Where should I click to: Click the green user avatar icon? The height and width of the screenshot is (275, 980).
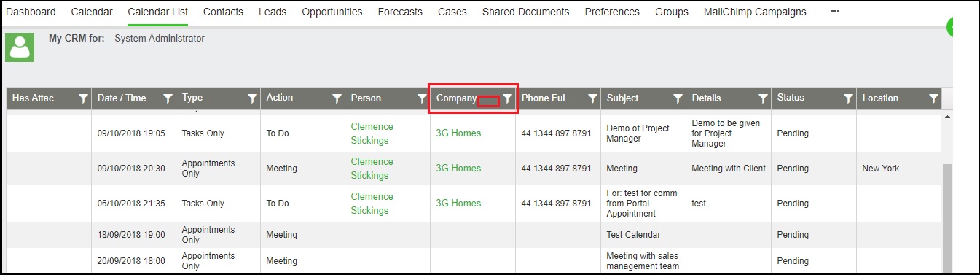(x=20, y=47)
